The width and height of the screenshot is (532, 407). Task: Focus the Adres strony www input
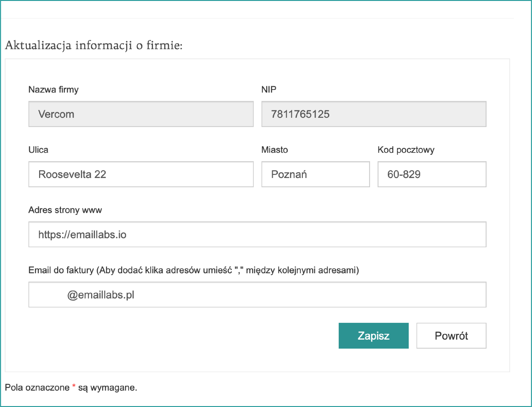(x=257, y=234)
